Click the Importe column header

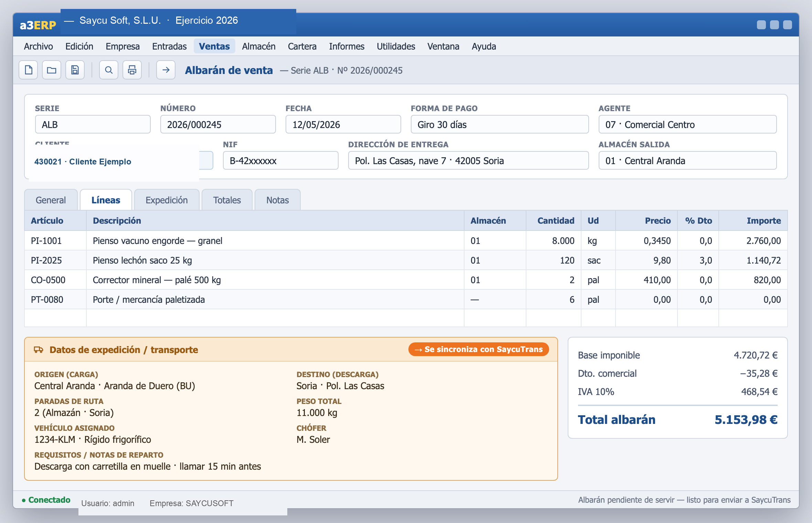(x=763, y=221)
